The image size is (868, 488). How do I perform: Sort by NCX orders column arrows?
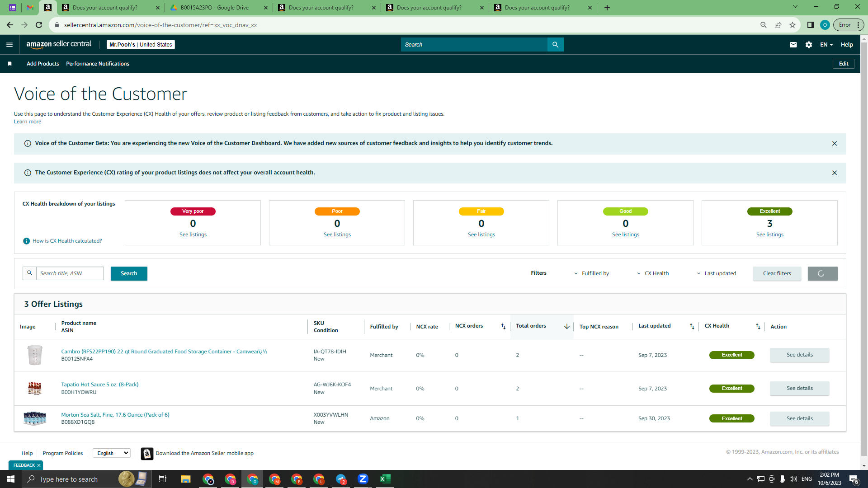coord(503,326)
